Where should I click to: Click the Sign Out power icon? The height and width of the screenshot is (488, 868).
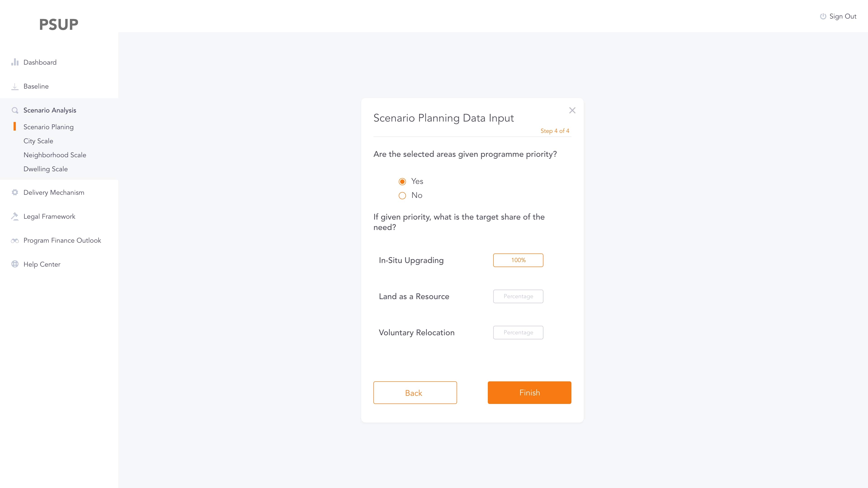823,16
